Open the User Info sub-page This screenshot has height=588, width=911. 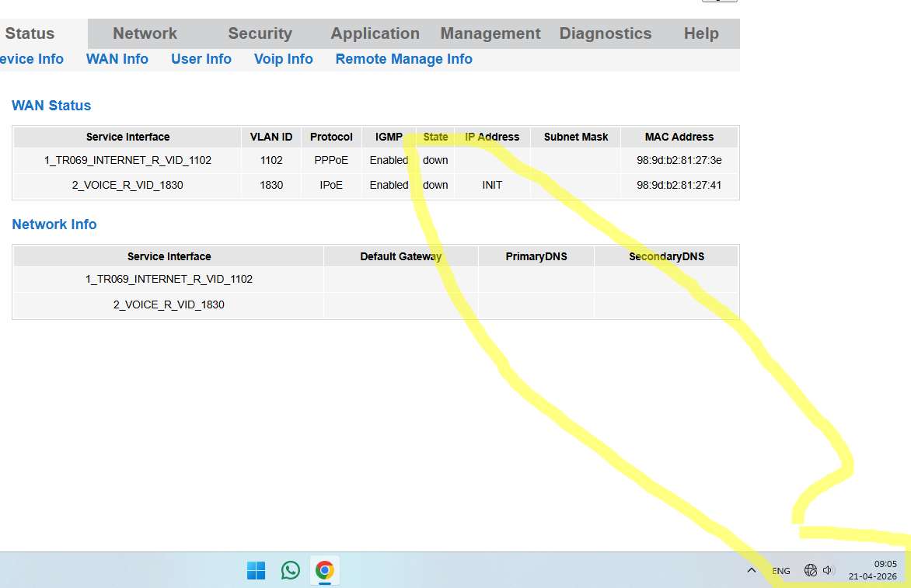(201, 59)
